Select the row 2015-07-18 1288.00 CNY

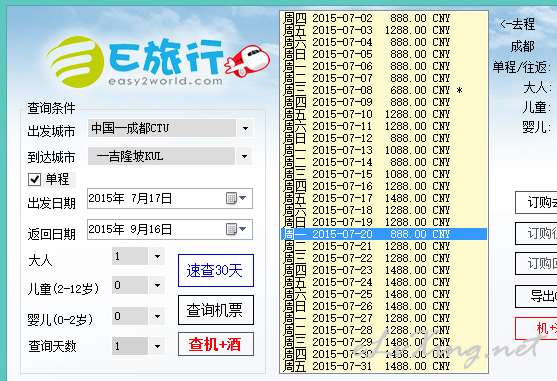coord(384,210)
